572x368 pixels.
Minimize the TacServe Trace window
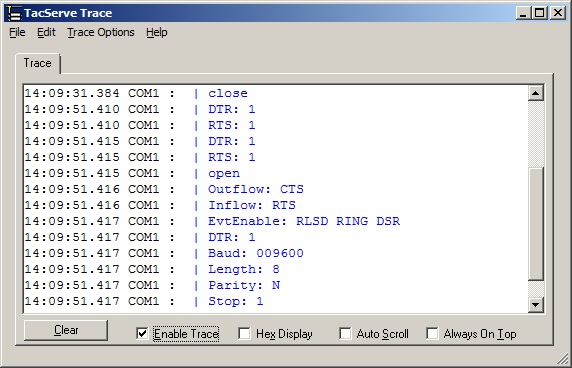point(523,13)
